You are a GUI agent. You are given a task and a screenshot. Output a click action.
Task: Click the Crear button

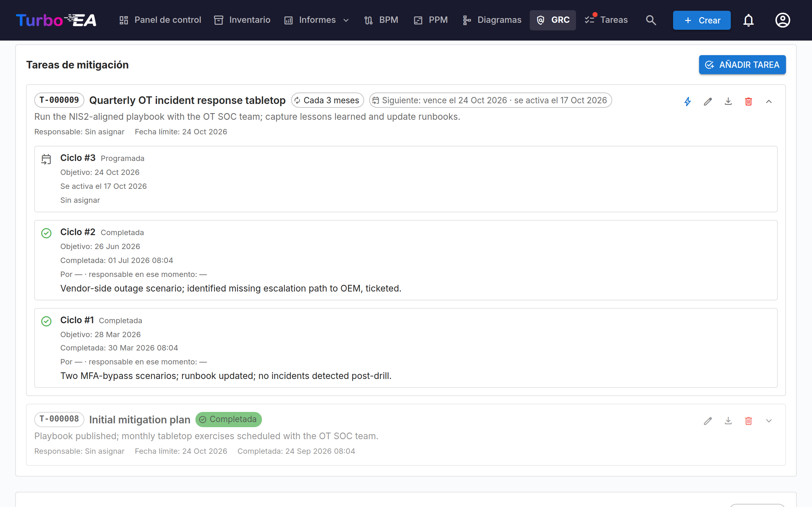pos(702,20)
